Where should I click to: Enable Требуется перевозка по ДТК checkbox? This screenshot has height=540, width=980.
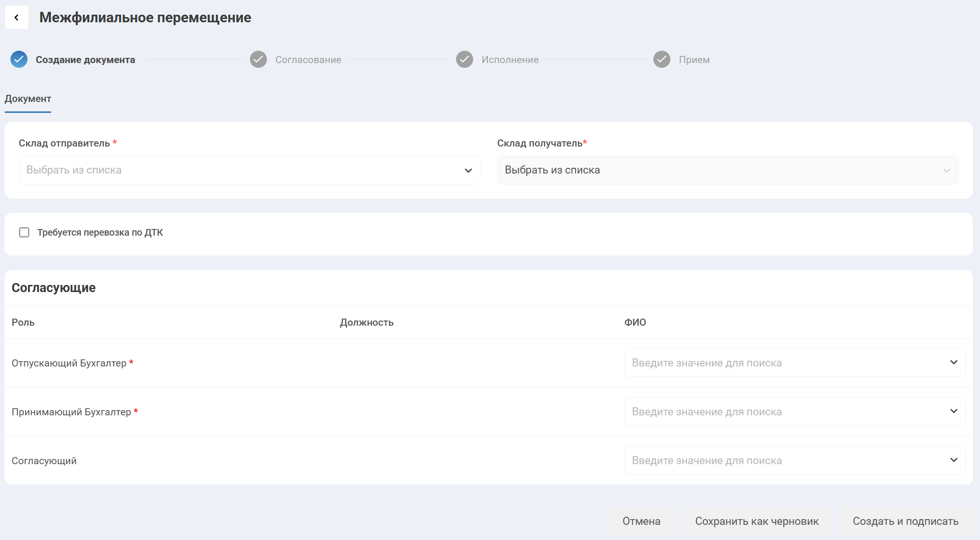[24, 232]
